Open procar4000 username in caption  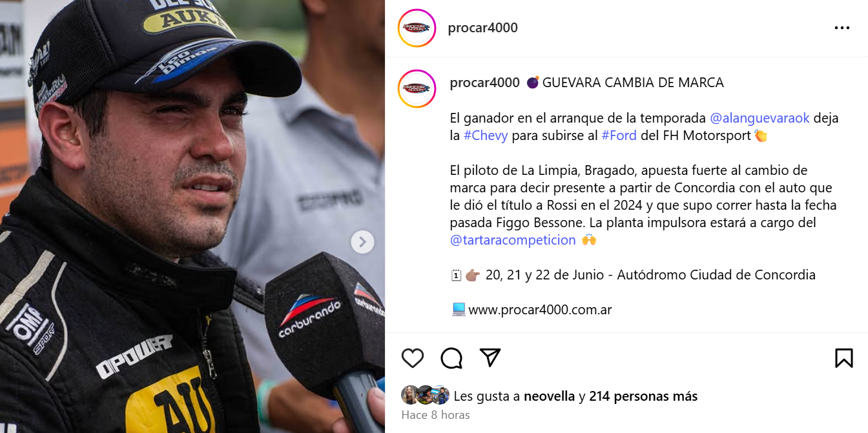[485, 83]
